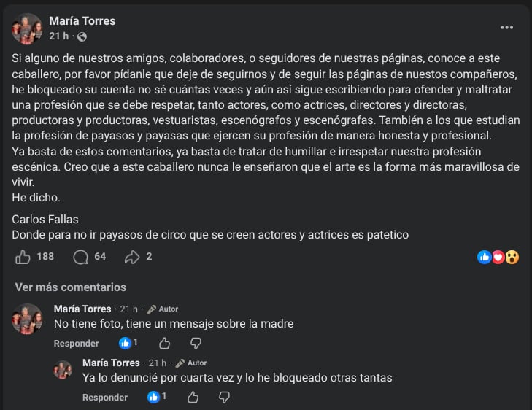Click the public globe privacy icon
The image size is (532, 410).
(82, 36)
